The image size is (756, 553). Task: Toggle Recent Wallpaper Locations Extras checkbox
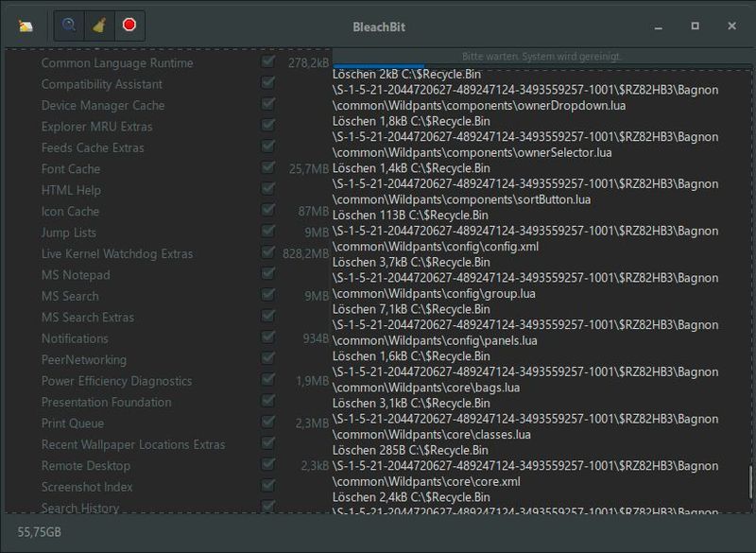click(268, 443)
